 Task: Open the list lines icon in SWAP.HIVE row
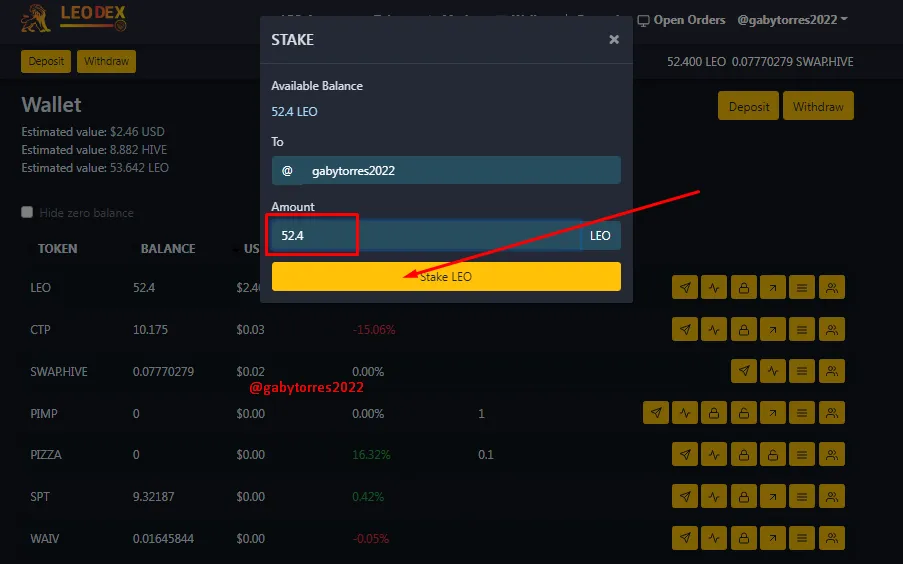[802, 371]
